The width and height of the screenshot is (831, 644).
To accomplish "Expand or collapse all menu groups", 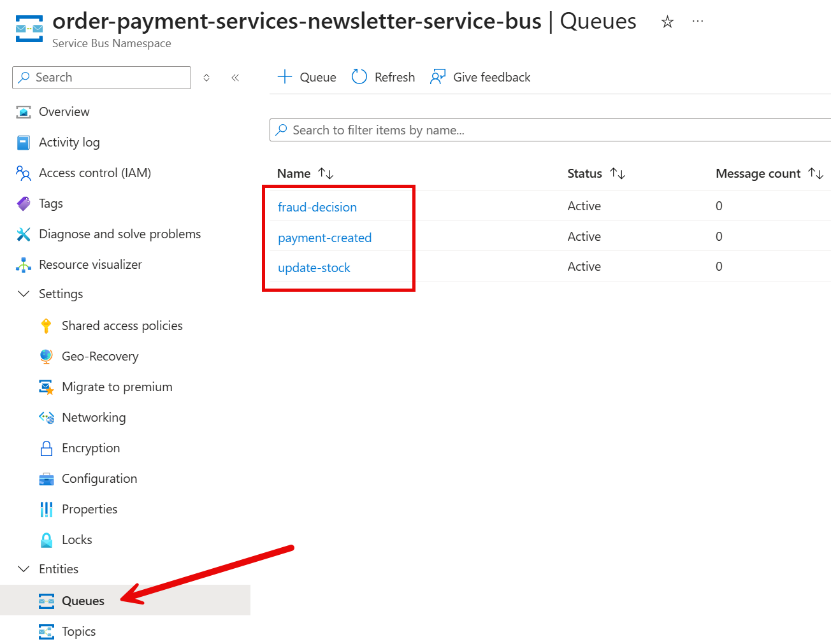I will 206,78.
